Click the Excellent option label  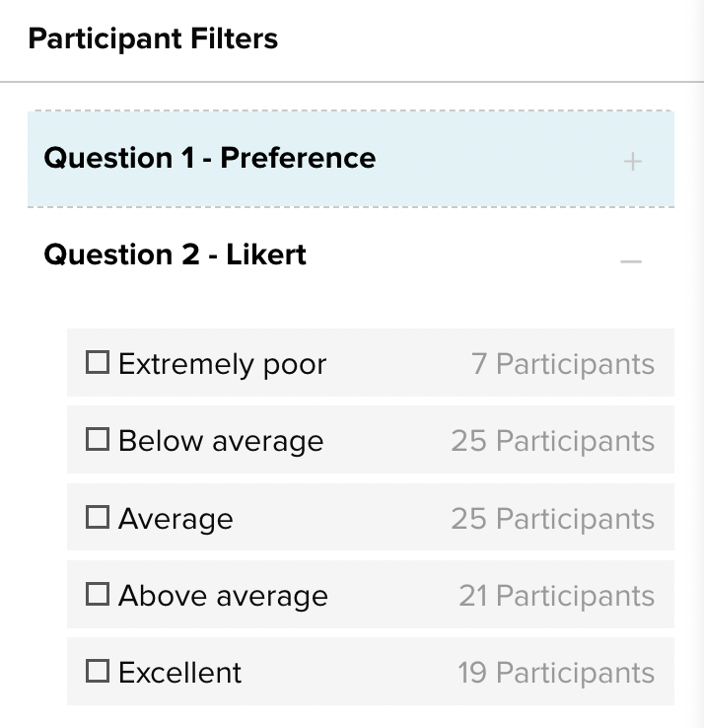coord(179,673)
